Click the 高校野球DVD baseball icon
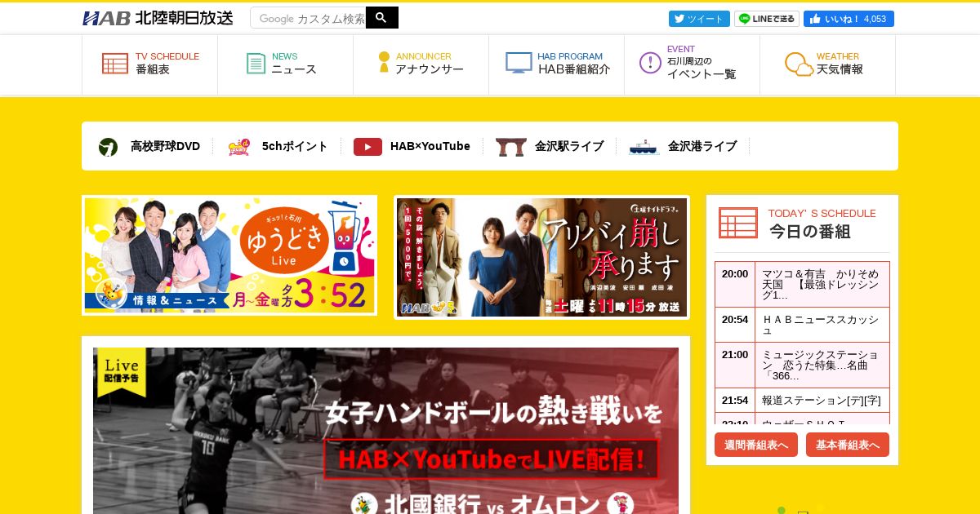 coord(108,147)
